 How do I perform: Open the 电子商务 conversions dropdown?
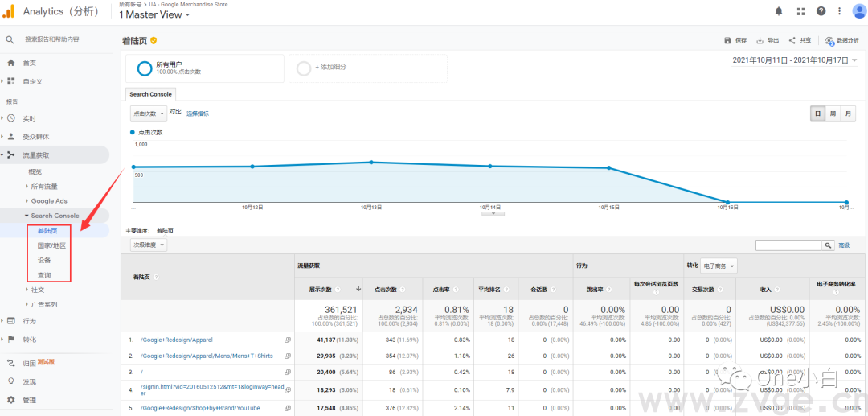[719, 266]
